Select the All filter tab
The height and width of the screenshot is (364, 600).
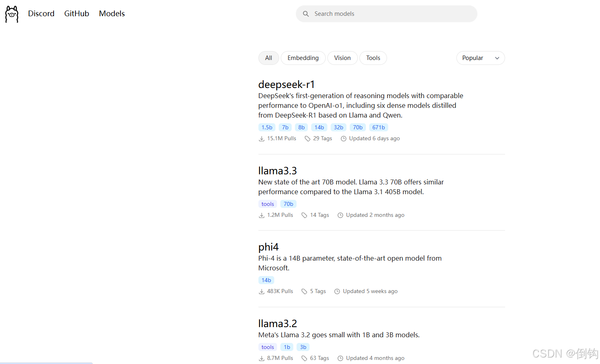(269, 58)
